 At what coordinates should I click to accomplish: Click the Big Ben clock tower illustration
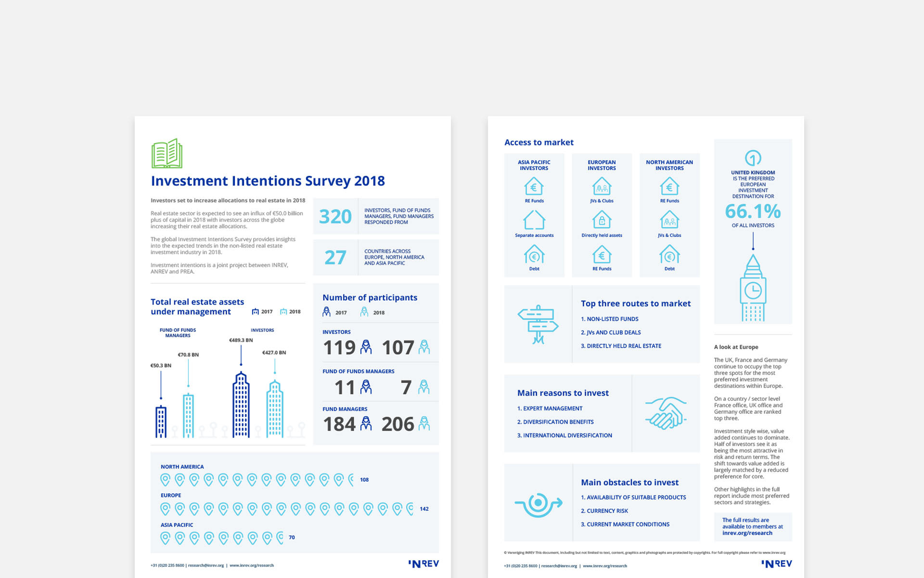click(x=753, y=288)
